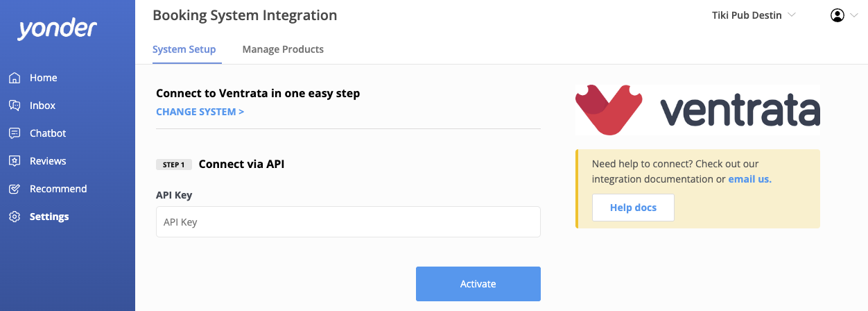
Task: Click the Settings gear icon
Action: click(15, 217)
